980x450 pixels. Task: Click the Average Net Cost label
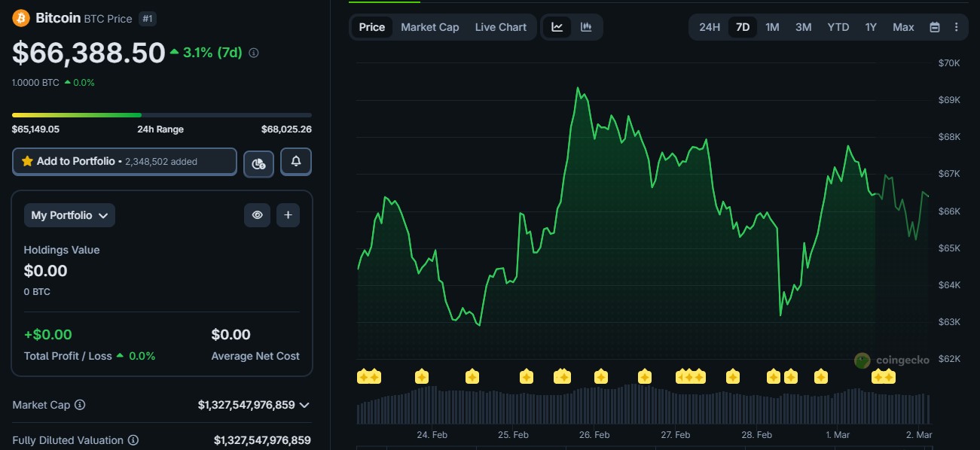click(255, 356)
